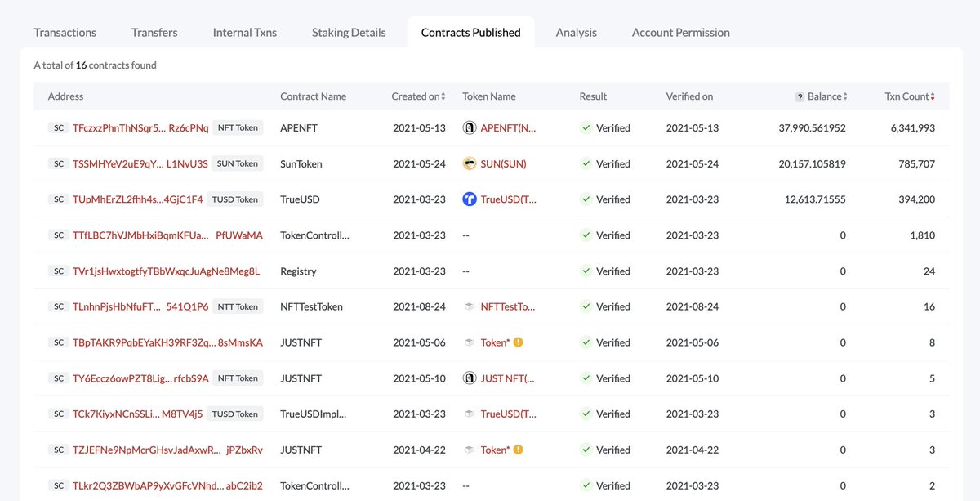Screen dimensions: 980x501
Task: Click the JUST NFT token logo icon
Action: click(470, 378)
